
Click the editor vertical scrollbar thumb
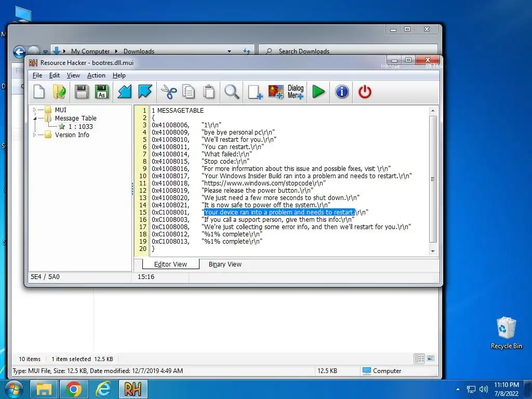pyautogui.click(x=433, y=179)
